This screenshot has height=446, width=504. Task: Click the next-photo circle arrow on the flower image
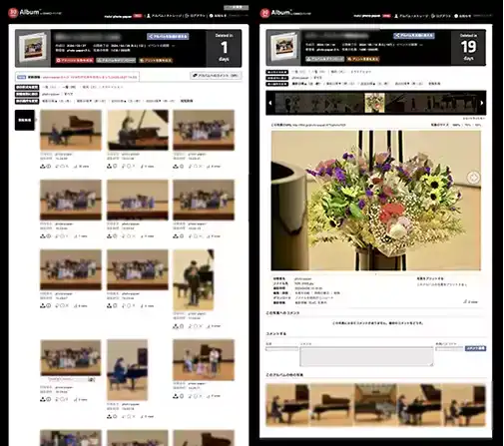473,178
